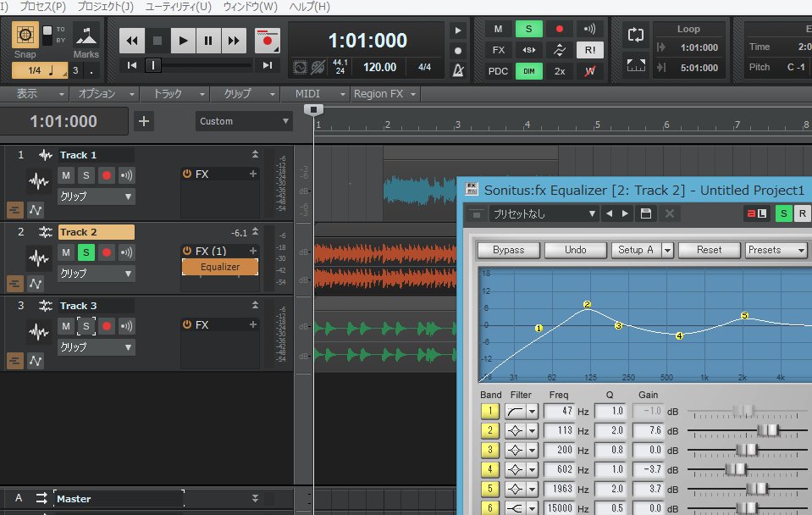Click the transport Record button
812x515 pixels.
coord(268,41)
